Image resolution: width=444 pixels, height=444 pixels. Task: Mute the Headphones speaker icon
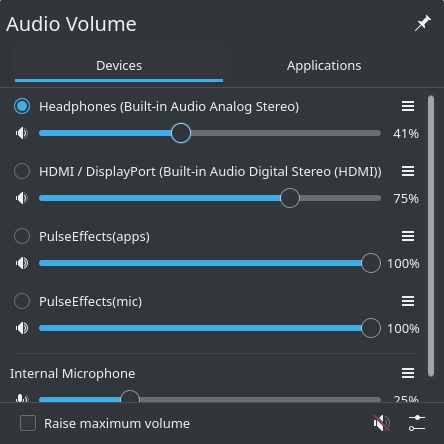22,133
